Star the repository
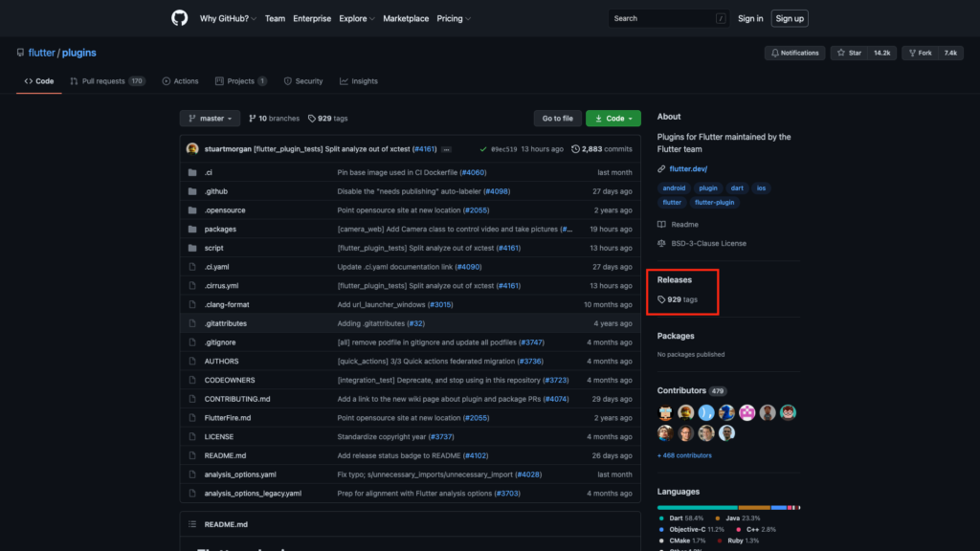This screenshot has width=980, height=551. tap(850, 54)
